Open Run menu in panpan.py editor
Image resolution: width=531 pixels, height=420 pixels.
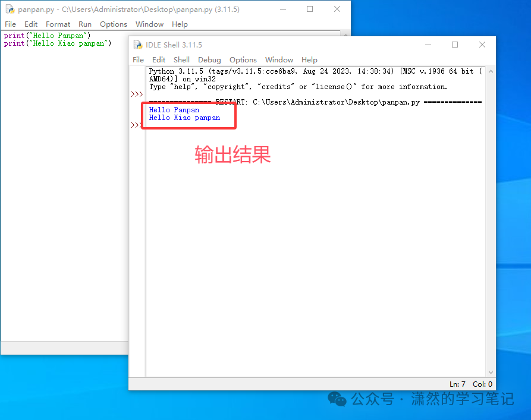click(85, 24)
